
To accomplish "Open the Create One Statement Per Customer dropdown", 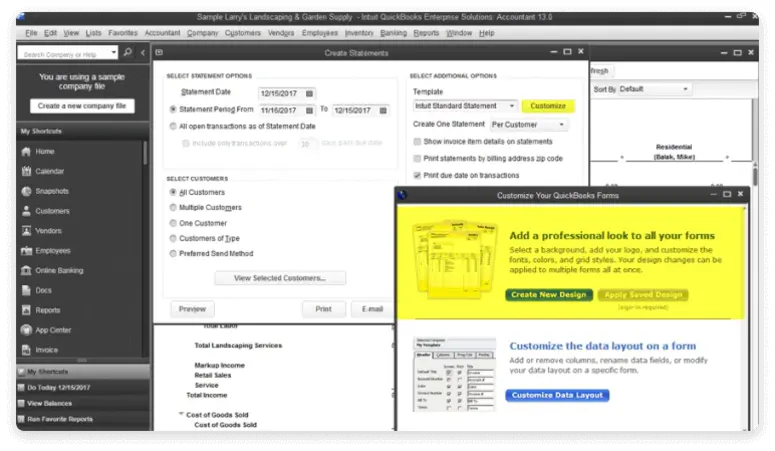I will point(528,125).
